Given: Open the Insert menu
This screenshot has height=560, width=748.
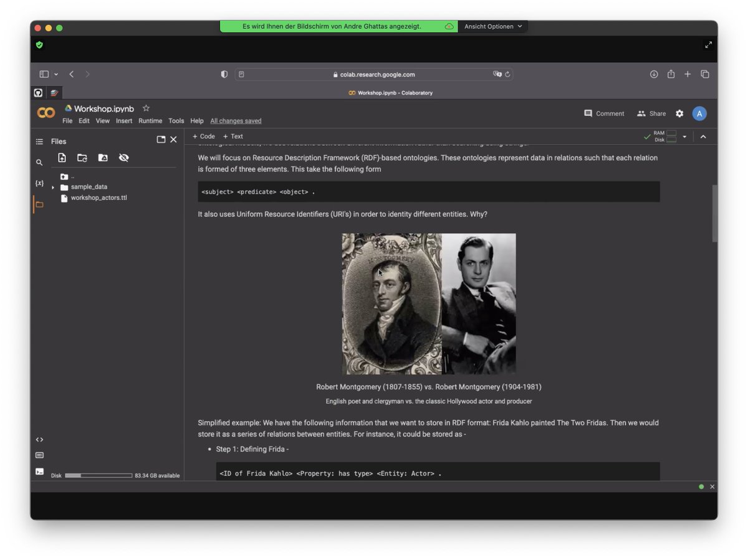Looking at the screenshot, I should coord(124,121).
